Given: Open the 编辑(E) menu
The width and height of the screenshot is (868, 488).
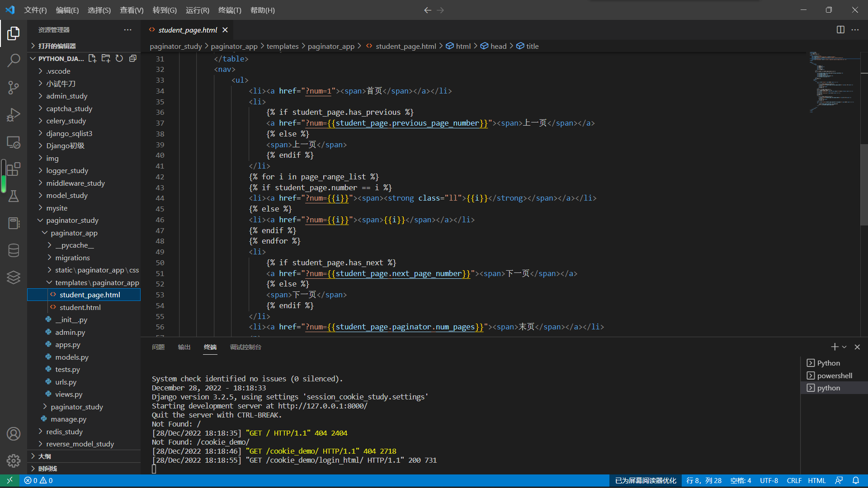Looking at the screenshot, I should [x=67, y=10].
